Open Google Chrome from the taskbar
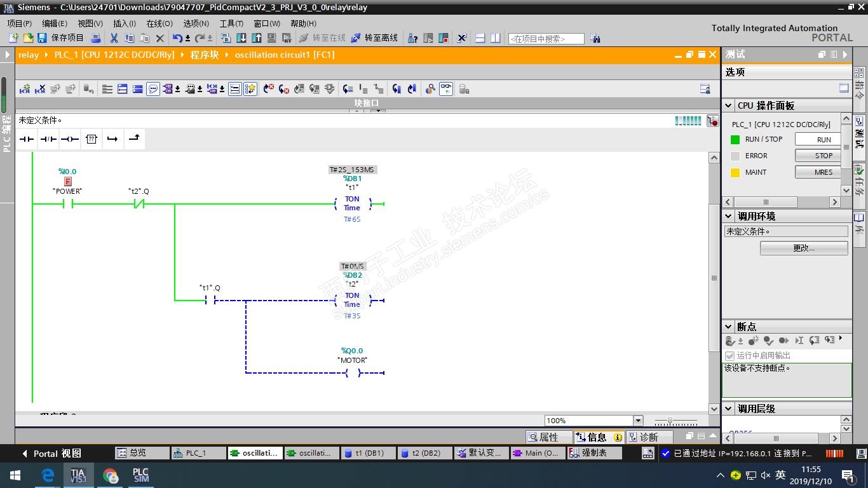This screenshot has width=868, height=488. click(x=111, y=475)
